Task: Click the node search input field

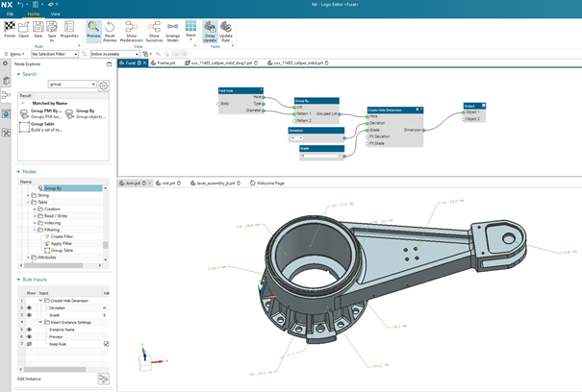Action: [71, 85]
